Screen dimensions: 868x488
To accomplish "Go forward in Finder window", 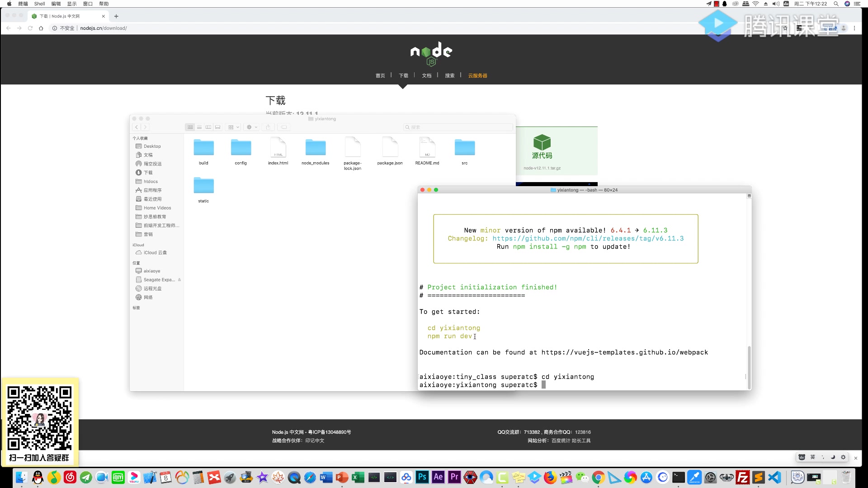I will [145, 127].
